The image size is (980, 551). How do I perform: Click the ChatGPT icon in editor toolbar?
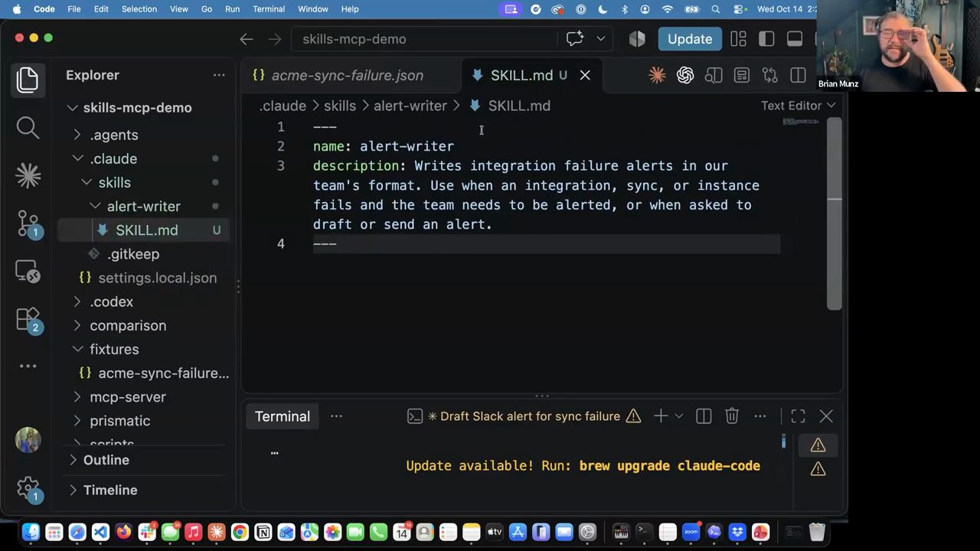[x=685, y=75]
